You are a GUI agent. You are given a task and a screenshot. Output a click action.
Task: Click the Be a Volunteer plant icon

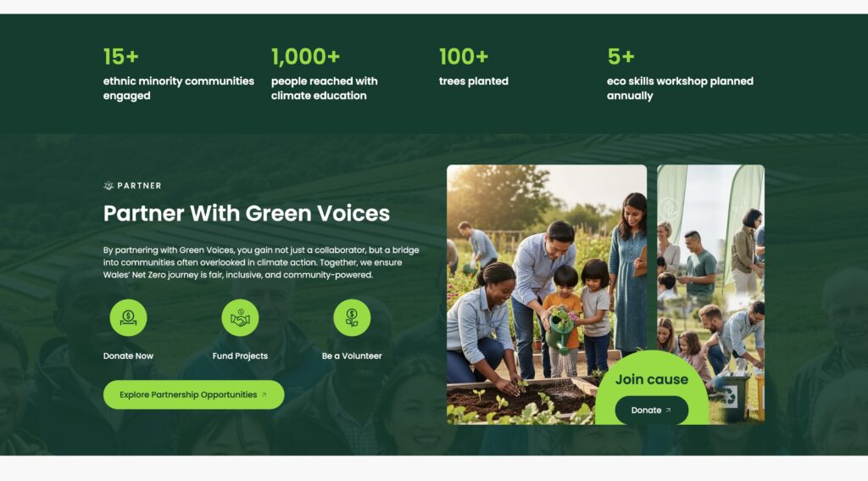(352, 317)
